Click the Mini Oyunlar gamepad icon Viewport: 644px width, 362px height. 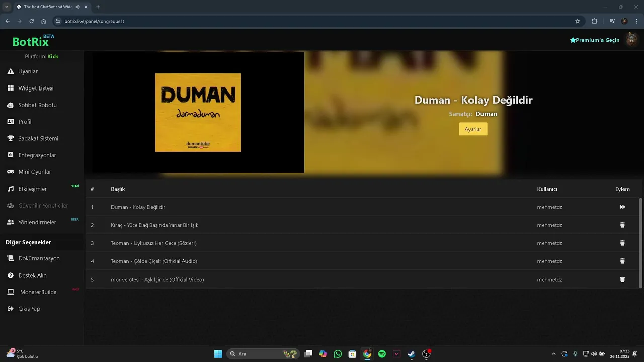coord(11,172)
